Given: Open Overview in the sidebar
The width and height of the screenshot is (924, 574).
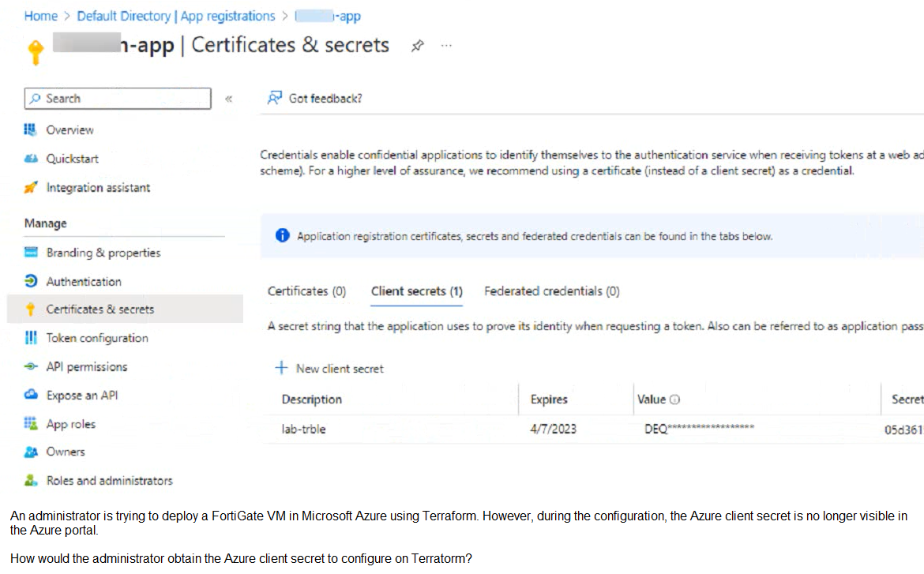Looking at the screenshot, I should 70,129.
